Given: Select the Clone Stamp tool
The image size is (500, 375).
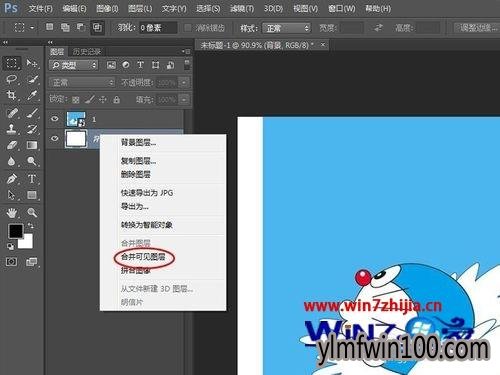Looking at the screenshot, I should point(12,129).
